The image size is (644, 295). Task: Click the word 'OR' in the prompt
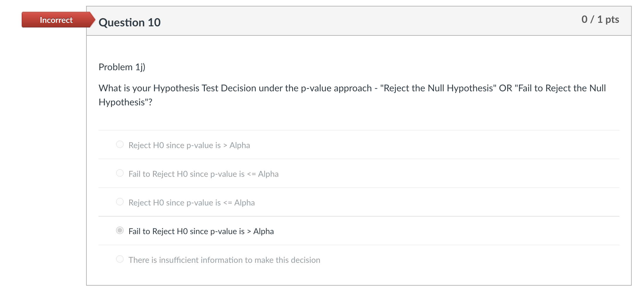(505, 88)
